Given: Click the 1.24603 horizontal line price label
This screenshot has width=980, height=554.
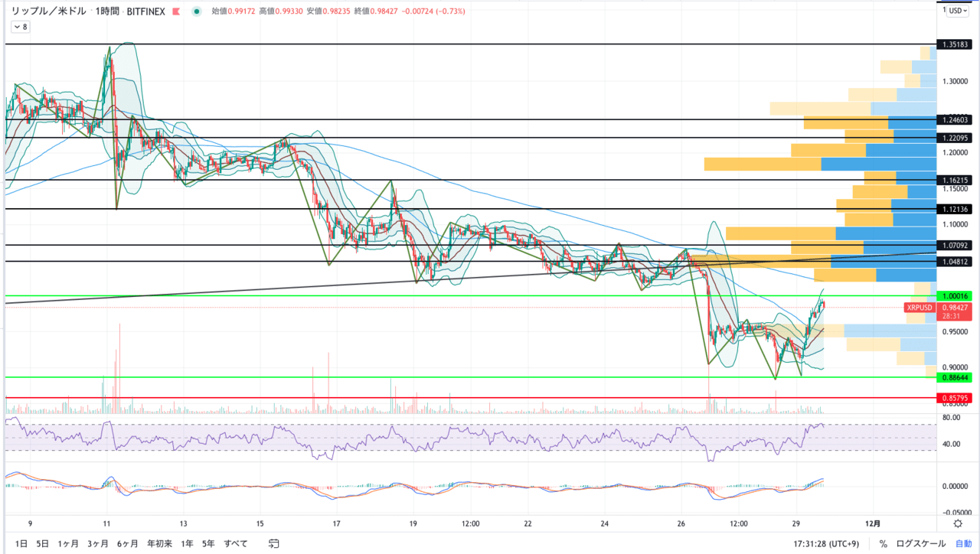Looking at the screenshot, I should [x=955, y=119].
